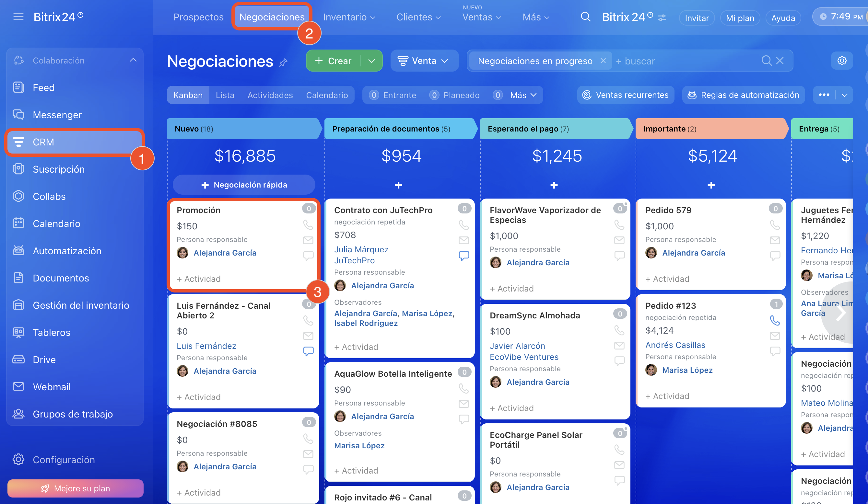Toggle the Planeado counter filter
The height and width of the screenshot is (504, 868).
454,95
